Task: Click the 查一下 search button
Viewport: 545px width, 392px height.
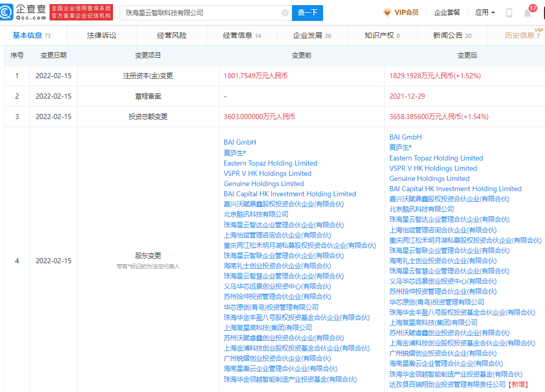Action: click(x=307, y=13)
